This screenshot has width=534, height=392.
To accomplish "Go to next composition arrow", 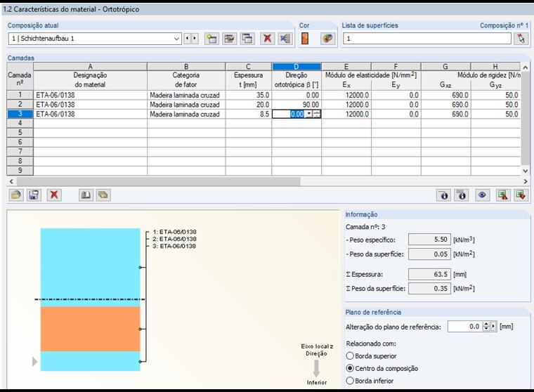I will pyautogui.click(x=195, y=39).
